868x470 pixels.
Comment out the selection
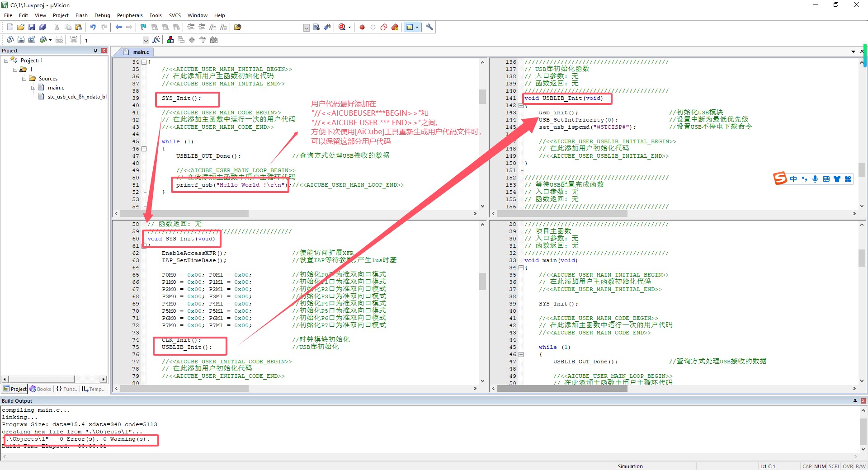(x=212, y=27)
